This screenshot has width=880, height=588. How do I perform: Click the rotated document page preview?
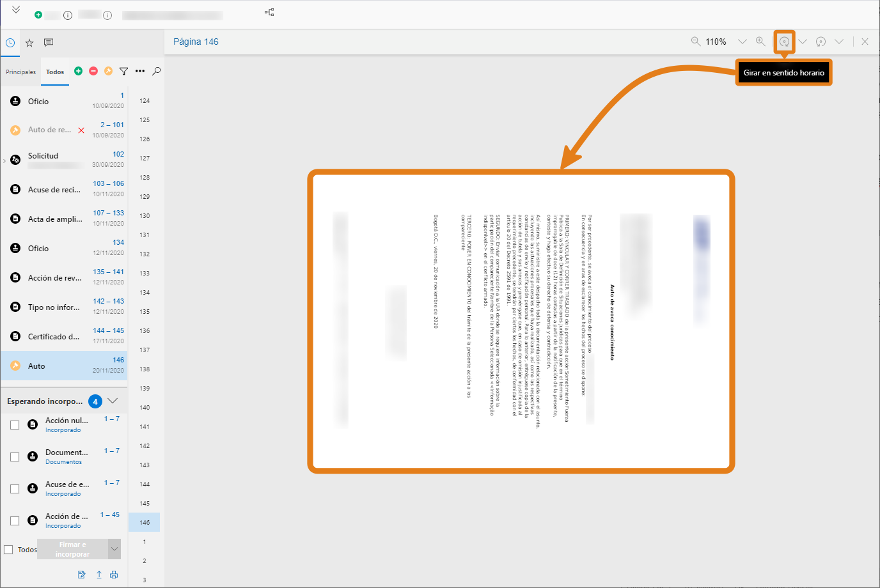tap(521, 321)
